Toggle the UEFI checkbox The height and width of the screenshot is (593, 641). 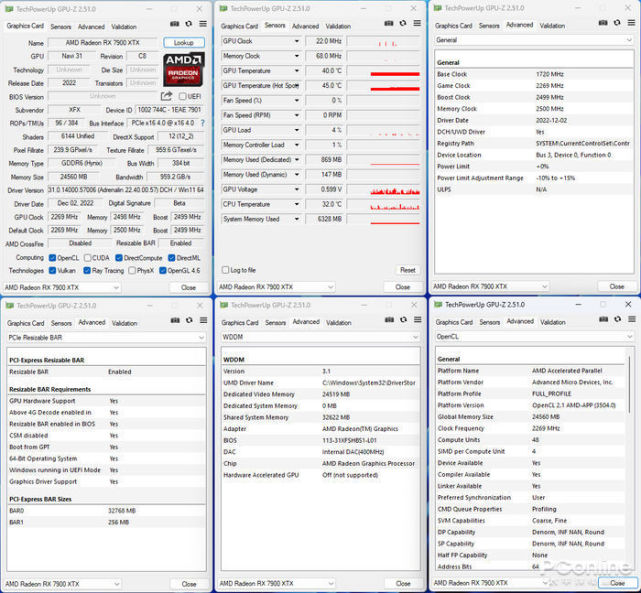coord(181,96)
